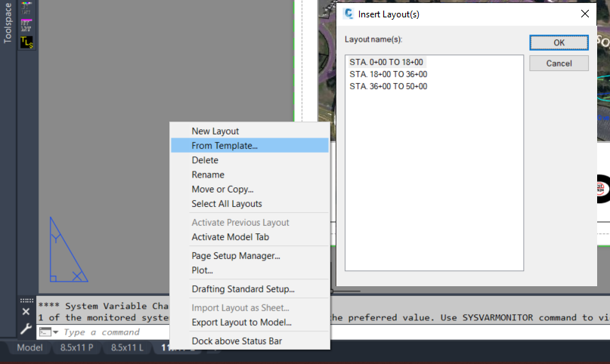Choose New Layout from context menu
Image resolution: width=610 pixels, height=364 pixels.
click(249, 131)
